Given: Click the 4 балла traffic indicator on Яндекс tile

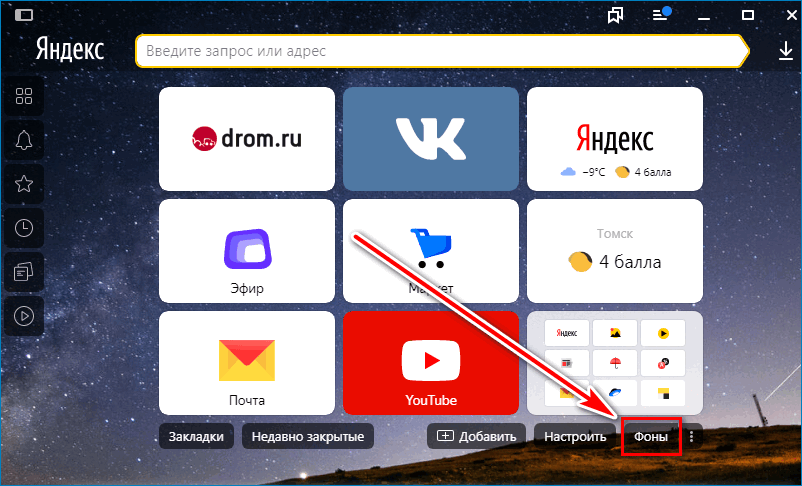Looking at the screenshot, I should [x=643, y=172].
